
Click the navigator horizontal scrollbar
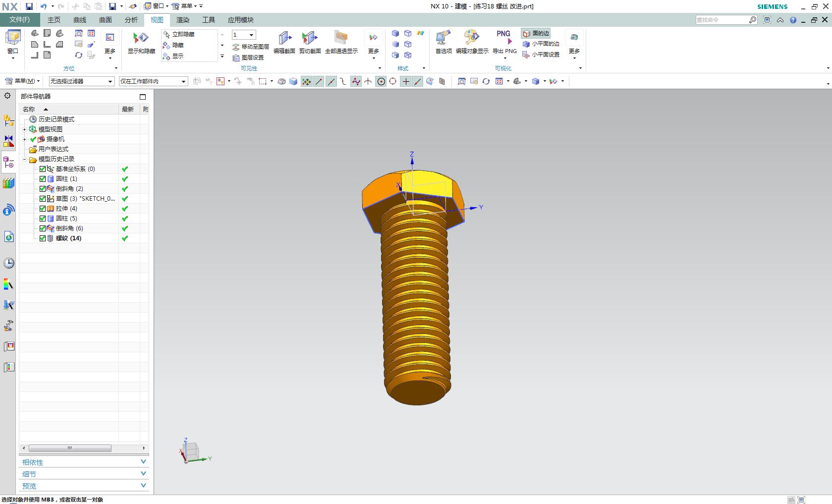70,448
